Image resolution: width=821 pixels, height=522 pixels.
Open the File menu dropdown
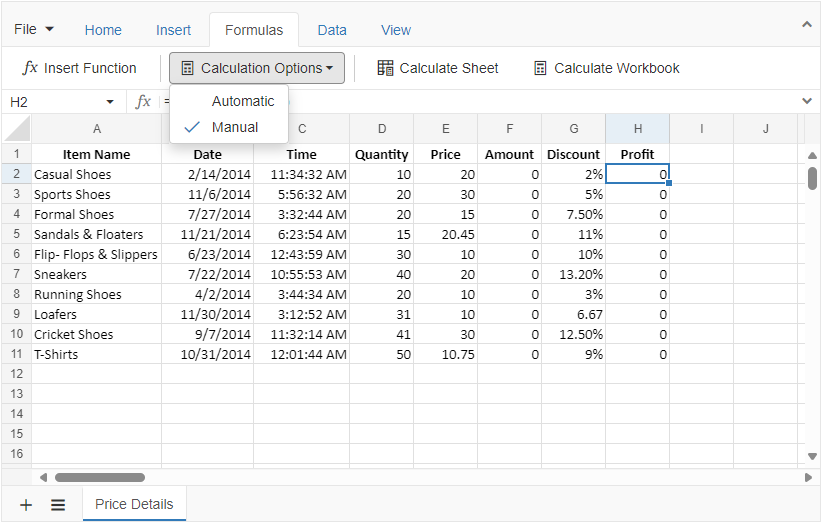click(34, 29)
